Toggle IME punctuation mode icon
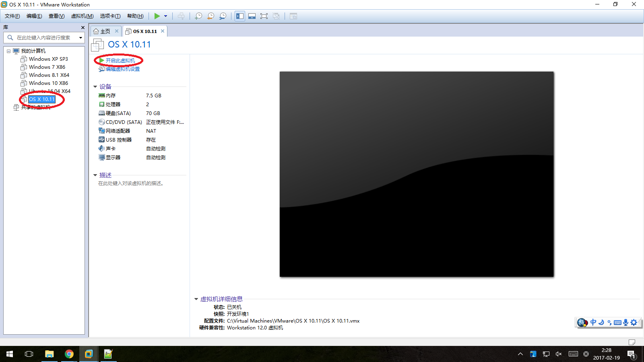 [609, 323]
